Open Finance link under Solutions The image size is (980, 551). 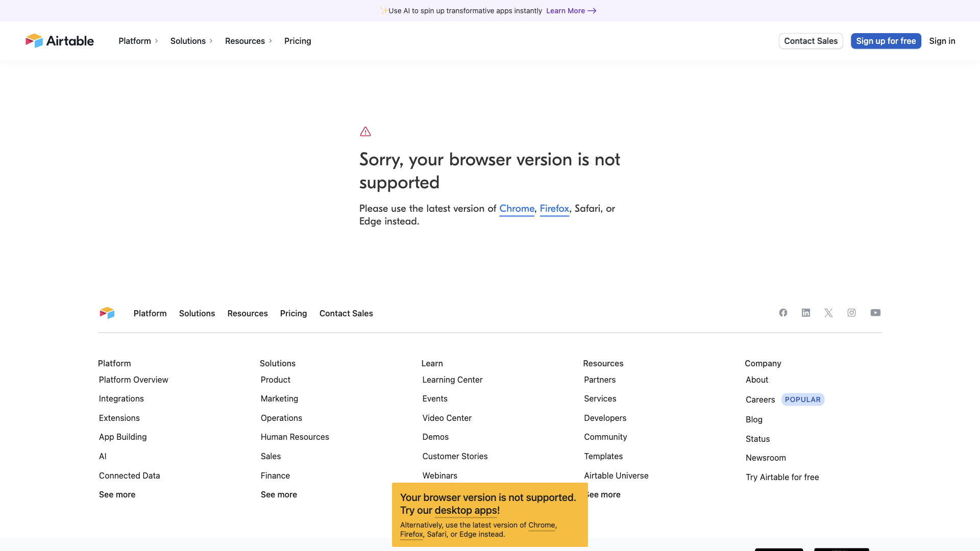(x=275, y=475)
